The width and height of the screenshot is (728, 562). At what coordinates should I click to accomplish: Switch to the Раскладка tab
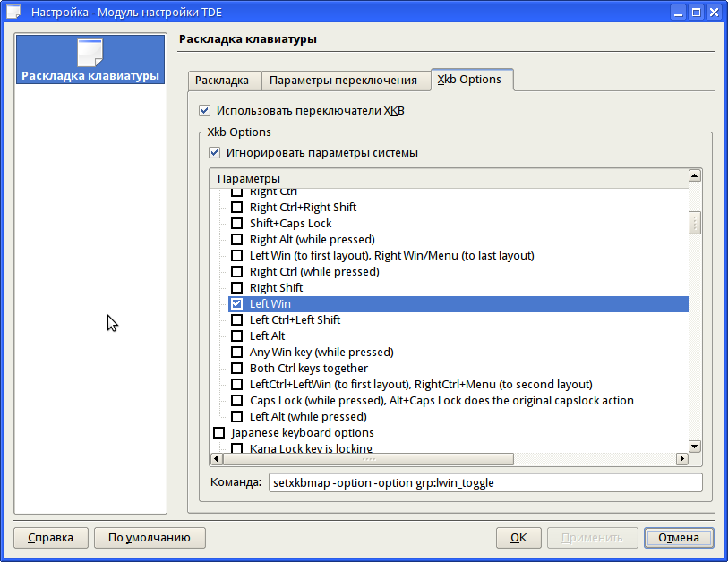(x=222, y=81)
